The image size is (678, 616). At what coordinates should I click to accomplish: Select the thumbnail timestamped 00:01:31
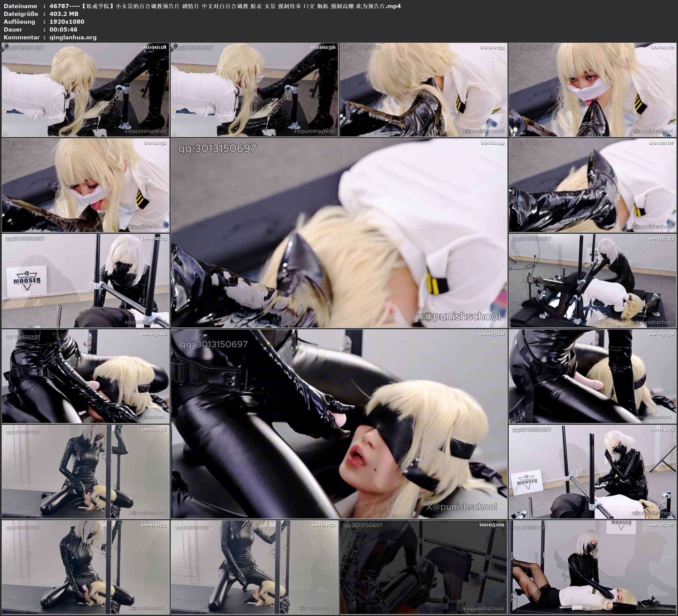85,185
